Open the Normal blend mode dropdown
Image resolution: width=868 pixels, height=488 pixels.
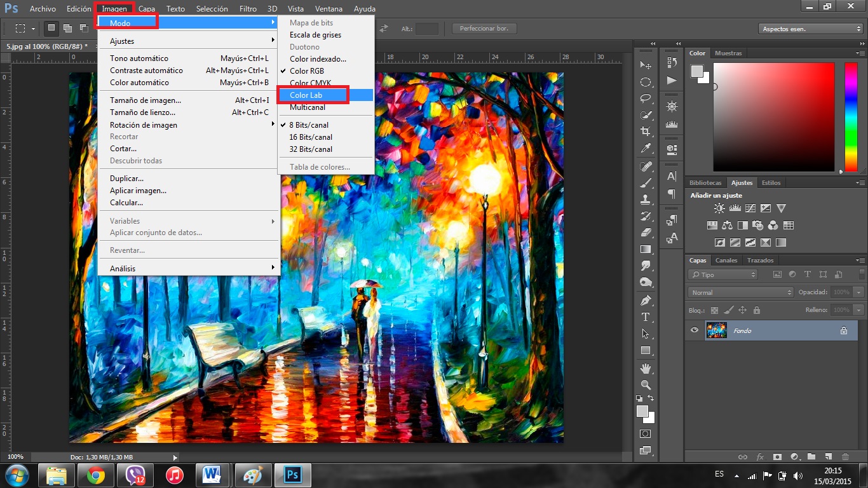pyautogui.click(x=741, y=292)
